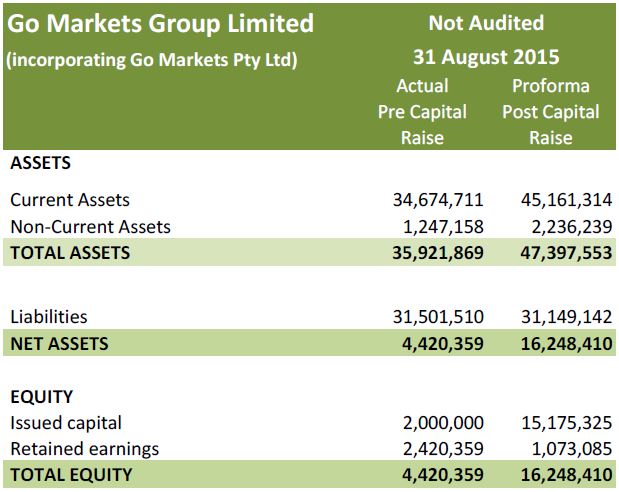Click the Go Markets Group Limited title
Screen dimensions: 619x492
161,22
